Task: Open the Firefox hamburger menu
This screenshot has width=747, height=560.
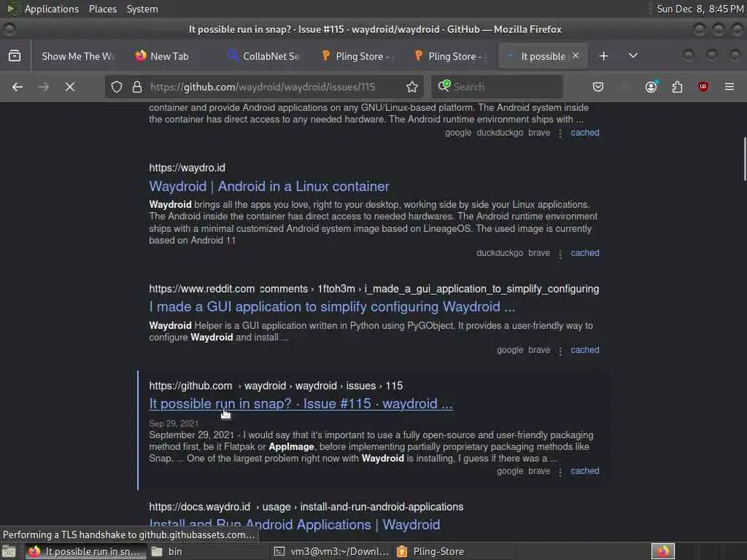Action: click(729, 87)
